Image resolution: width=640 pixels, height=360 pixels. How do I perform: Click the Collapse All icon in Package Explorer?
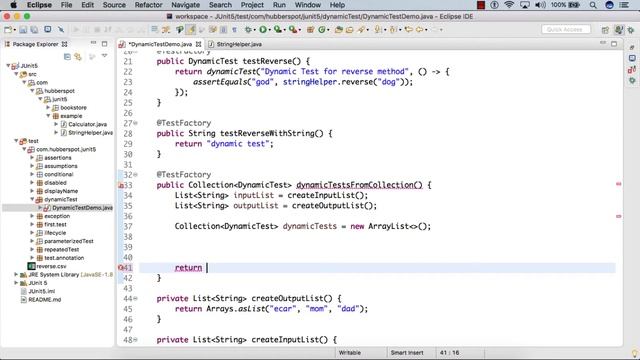[67, 57]
